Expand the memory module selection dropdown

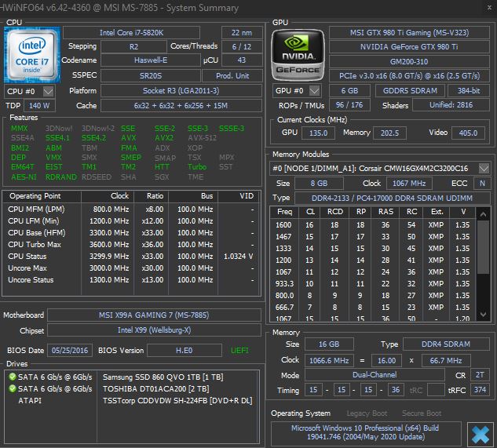(484, 168)
